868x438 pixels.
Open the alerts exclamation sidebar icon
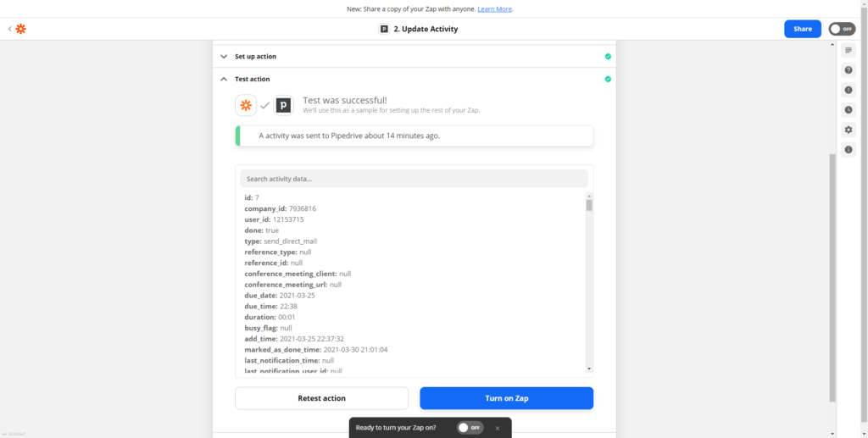pos(848,90)
